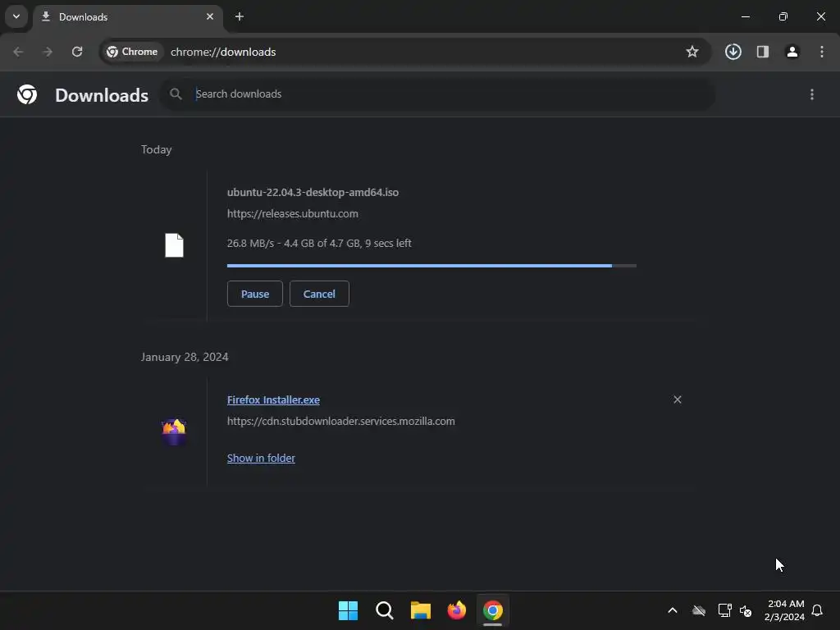Image resolution: width=840 pixels, height=630 pixels.
Task: Click the cdn.stubdownloader.services.mozilla.com URL
Action: [340, 422]
